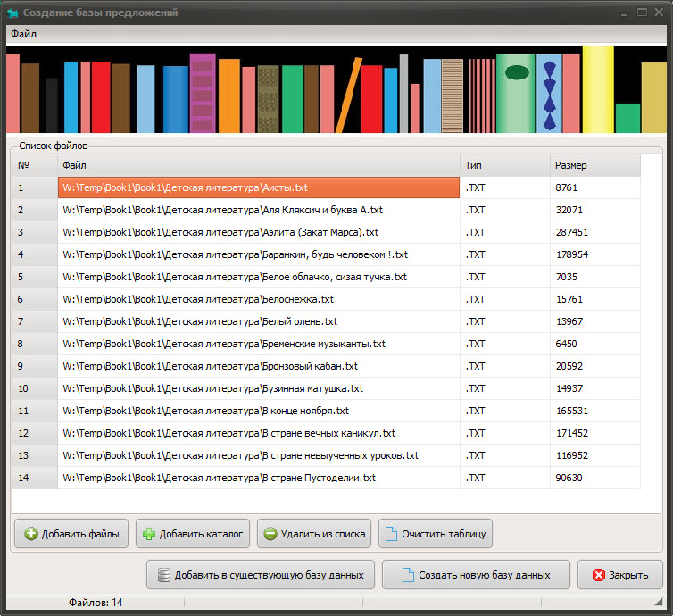Sort by the Размер column header

[595, 165]
